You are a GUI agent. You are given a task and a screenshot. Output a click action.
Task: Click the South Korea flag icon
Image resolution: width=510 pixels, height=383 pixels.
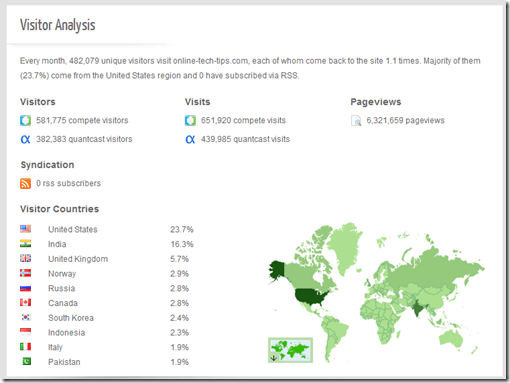coord(25,317)
